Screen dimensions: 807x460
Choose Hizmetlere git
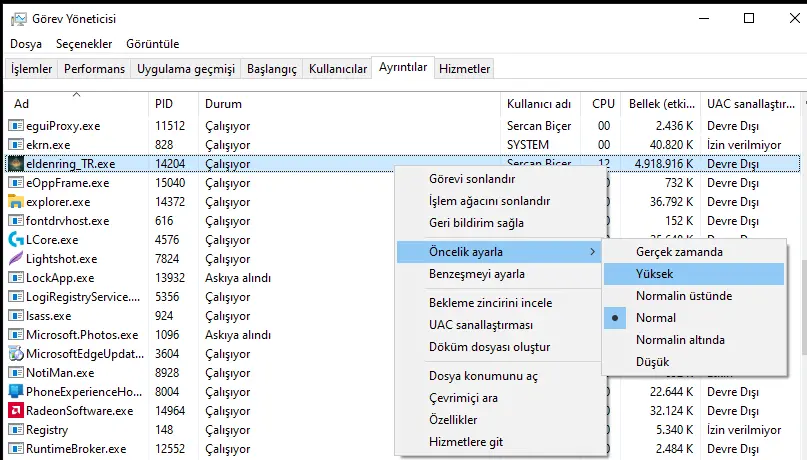coord(499,441)
